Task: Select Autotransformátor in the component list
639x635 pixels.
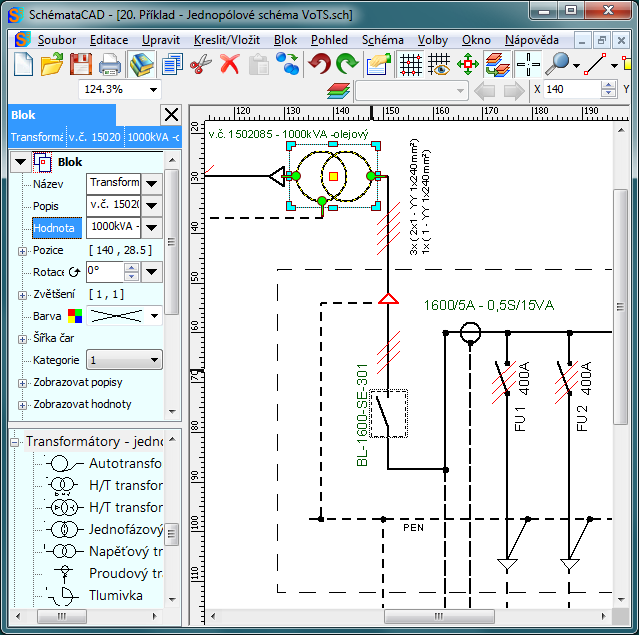Action: coord(125,464)
